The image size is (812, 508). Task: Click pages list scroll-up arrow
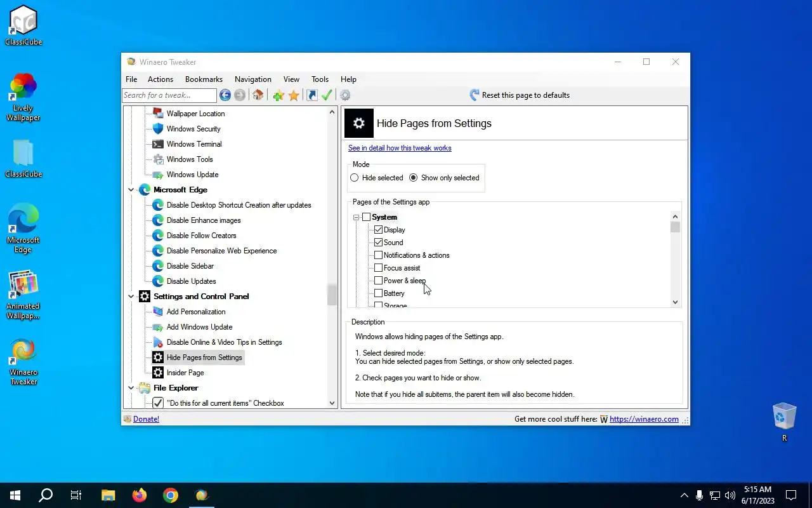tap(675, 217)
